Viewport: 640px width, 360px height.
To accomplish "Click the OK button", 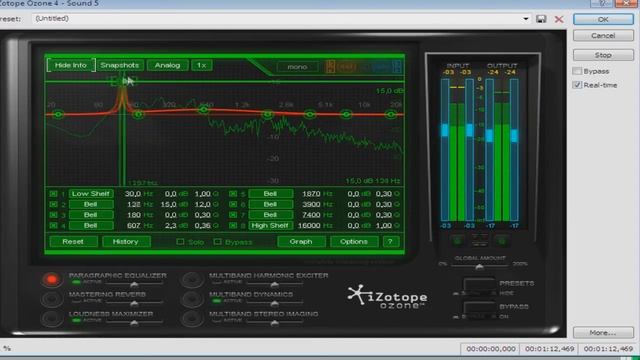I will coord(603,19).
